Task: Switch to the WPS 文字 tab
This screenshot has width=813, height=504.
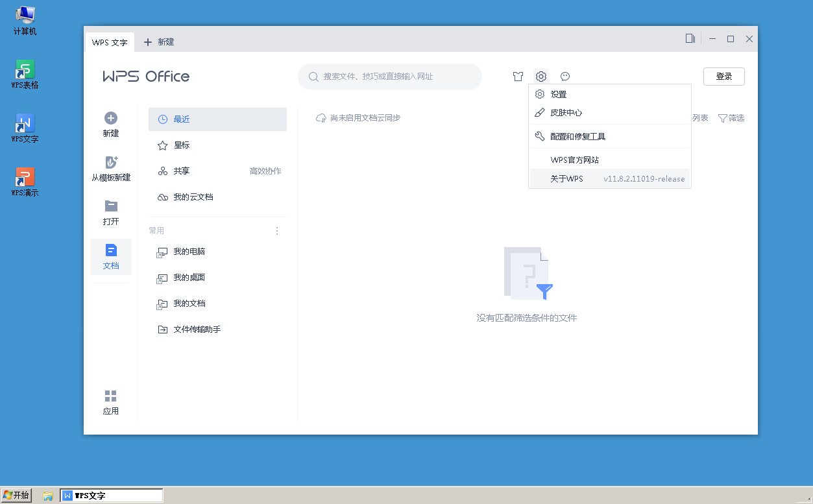Action: pyautogui.click(x=110, y=42)
